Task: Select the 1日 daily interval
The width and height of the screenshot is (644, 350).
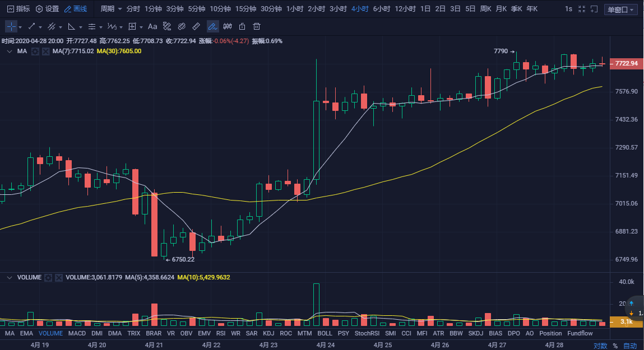Action: point(425,8)
